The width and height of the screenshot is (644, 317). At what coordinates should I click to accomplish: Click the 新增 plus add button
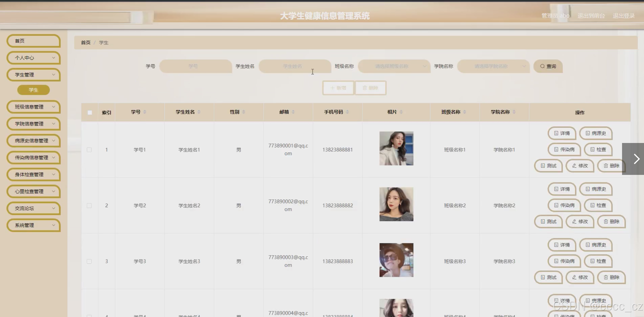click(338, 88)
